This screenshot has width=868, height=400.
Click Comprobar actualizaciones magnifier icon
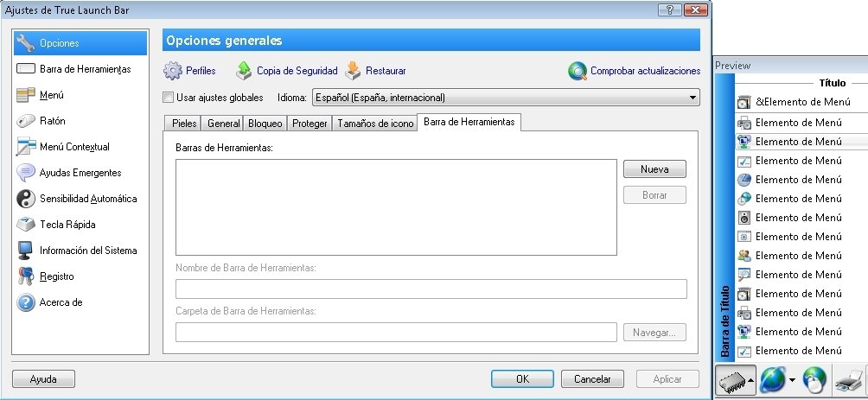578,71
